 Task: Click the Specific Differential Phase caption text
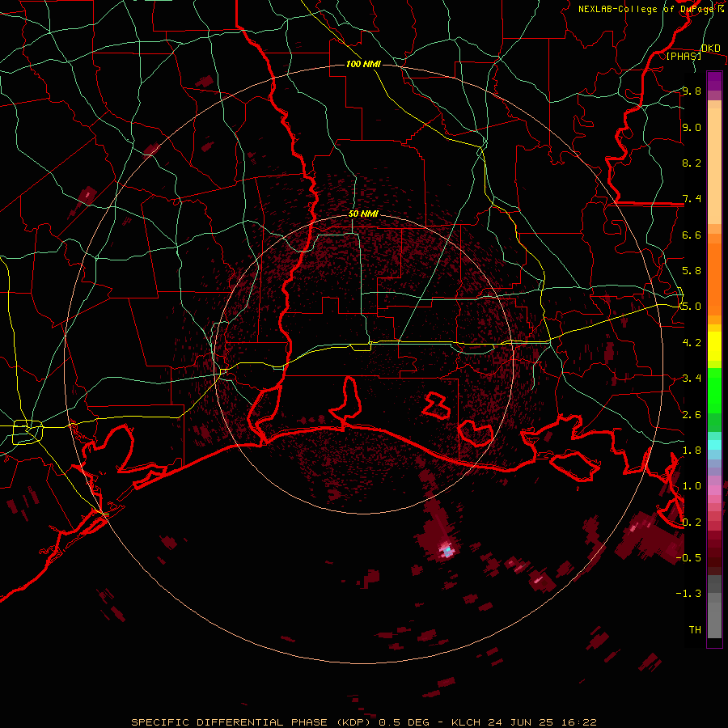click(363, 722)
